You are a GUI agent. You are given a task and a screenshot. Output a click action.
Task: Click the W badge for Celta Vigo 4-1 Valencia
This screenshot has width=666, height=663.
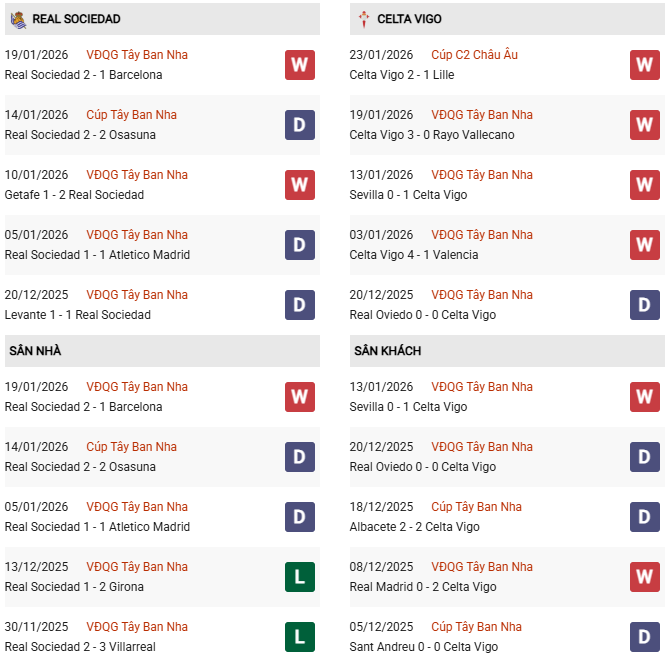click(x=645, y=245)
